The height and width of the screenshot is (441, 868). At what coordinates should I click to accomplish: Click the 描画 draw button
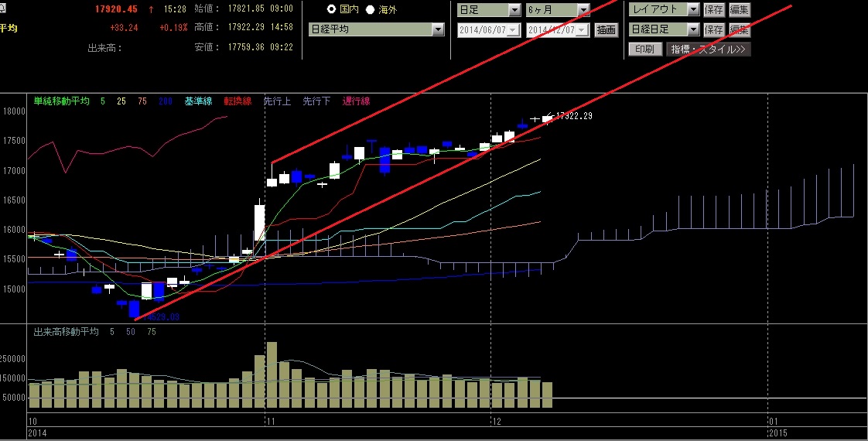click(607, 30)
